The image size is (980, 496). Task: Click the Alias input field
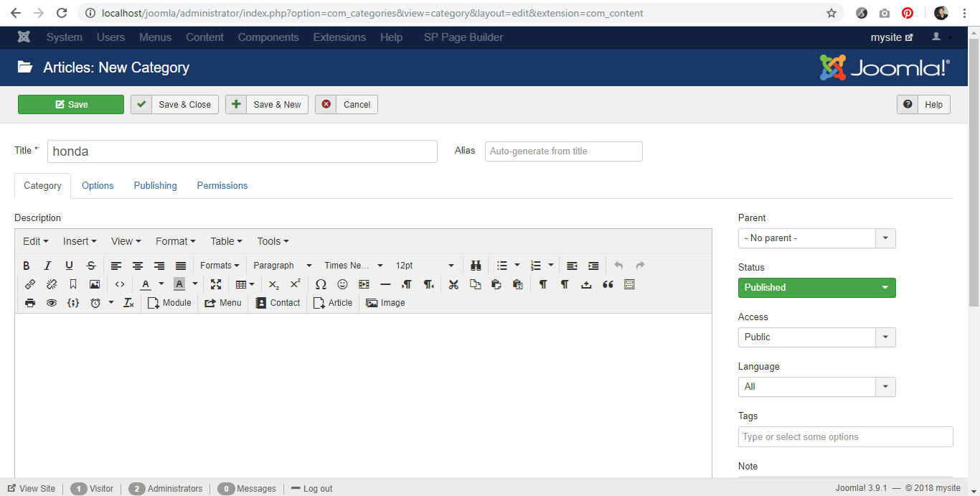click(563, 151)
